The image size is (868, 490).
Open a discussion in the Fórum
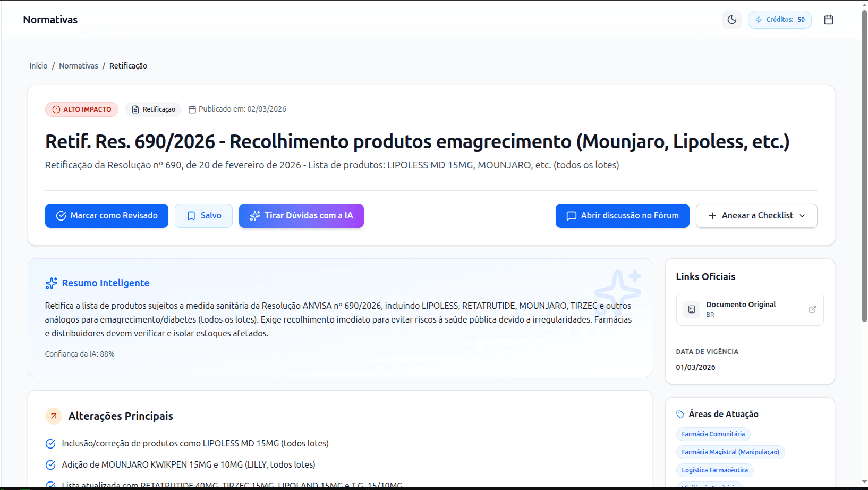point(622,216)
